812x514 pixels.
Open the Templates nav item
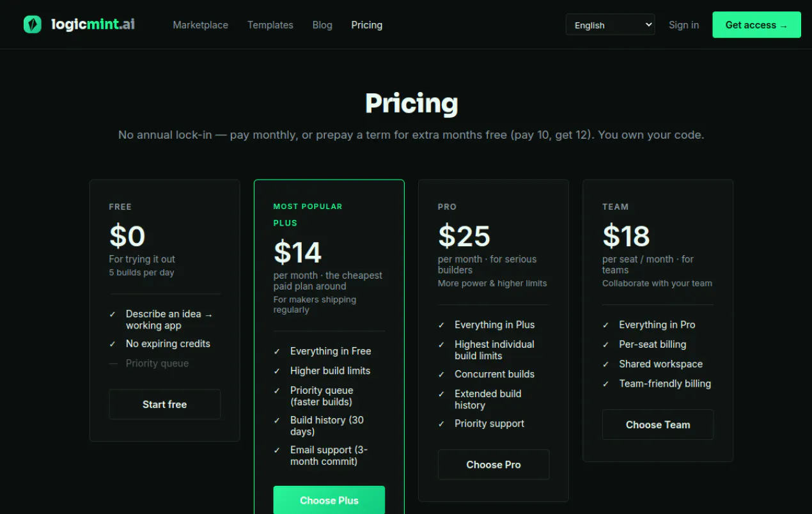coord(270,25)
